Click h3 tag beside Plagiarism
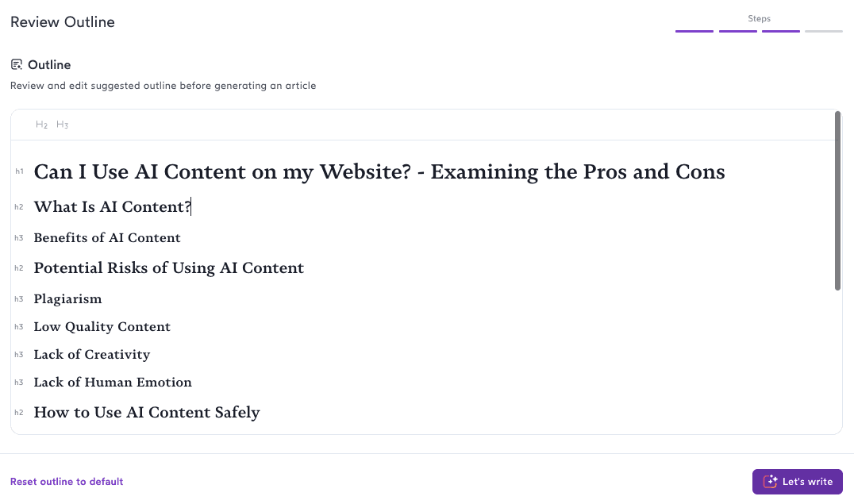The height and width of the screenshot is (504, 854). click(x=19, y=299)
